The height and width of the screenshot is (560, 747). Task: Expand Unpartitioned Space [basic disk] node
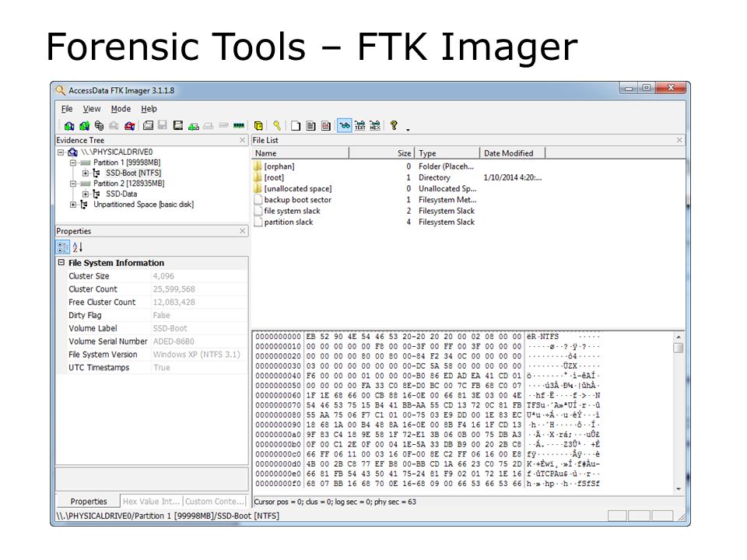(x=73, y=205)
